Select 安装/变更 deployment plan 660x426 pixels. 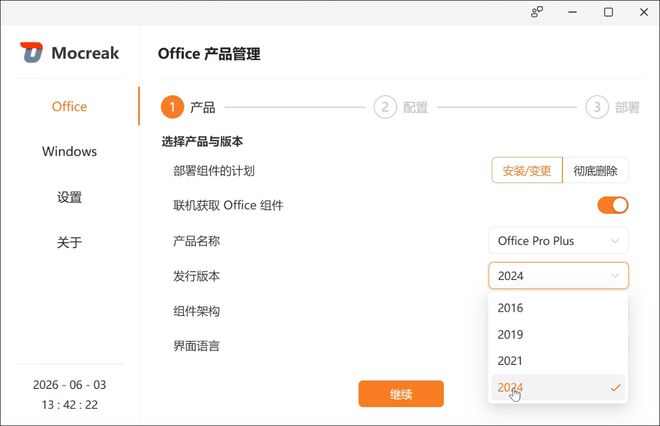tap(527, 170)
